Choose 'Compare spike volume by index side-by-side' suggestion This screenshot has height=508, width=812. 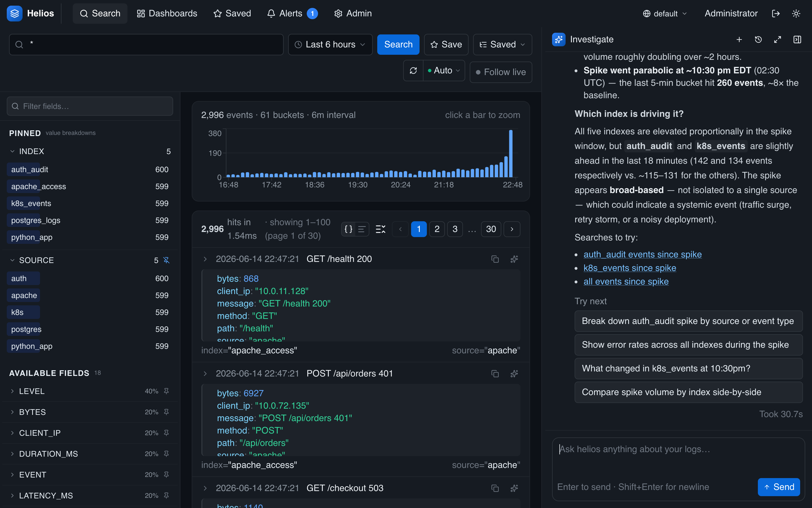(689, 392)
